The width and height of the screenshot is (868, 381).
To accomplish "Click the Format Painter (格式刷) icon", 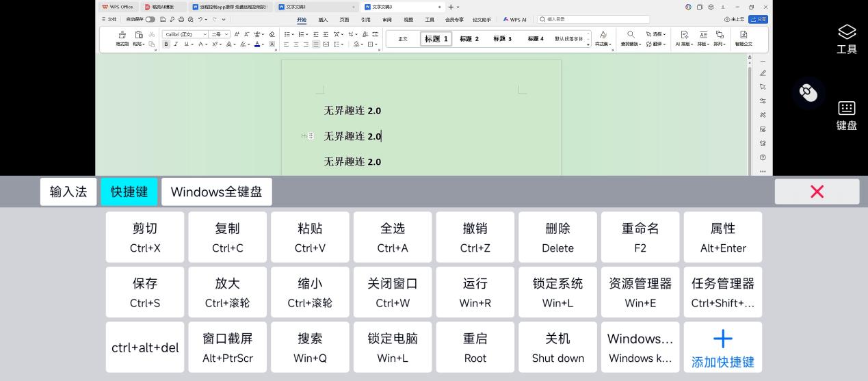I will 122,39.
